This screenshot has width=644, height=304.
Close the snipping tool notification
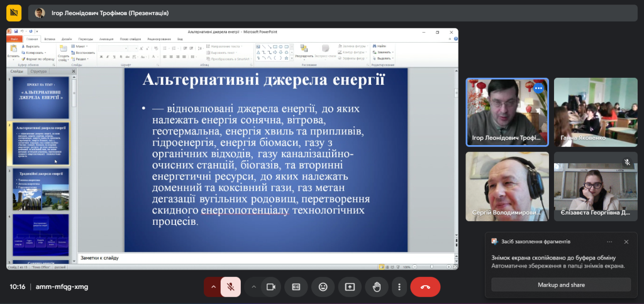[626, 241]
